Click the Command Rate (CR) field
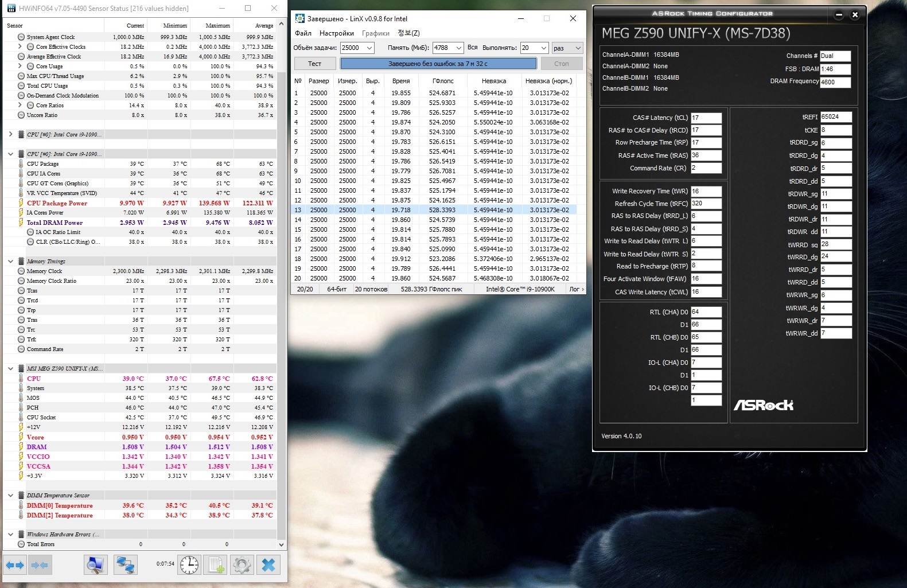Screen dimensions: 907x588 [706, 168]
